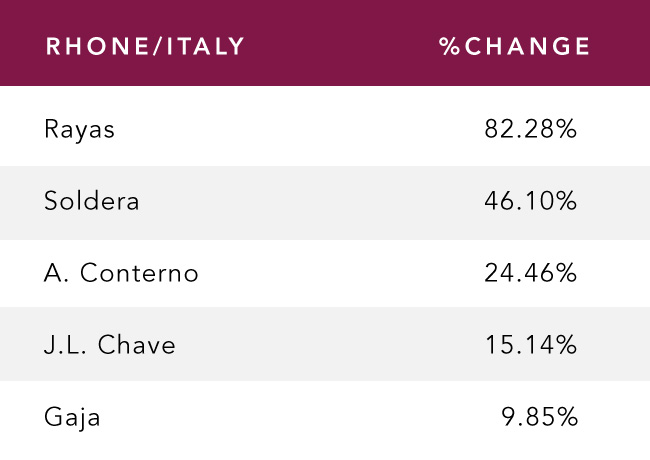The image size is (650, 460).
Task: Select the Rayas row label
Action: coord(79,130)
